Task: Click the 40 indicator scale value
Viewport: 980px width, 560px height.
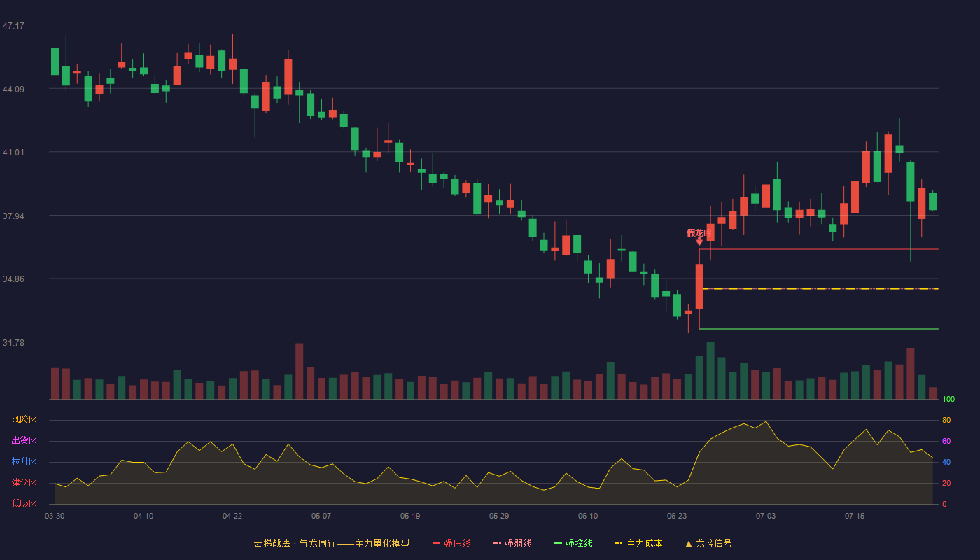Action: tap(946, 463)
